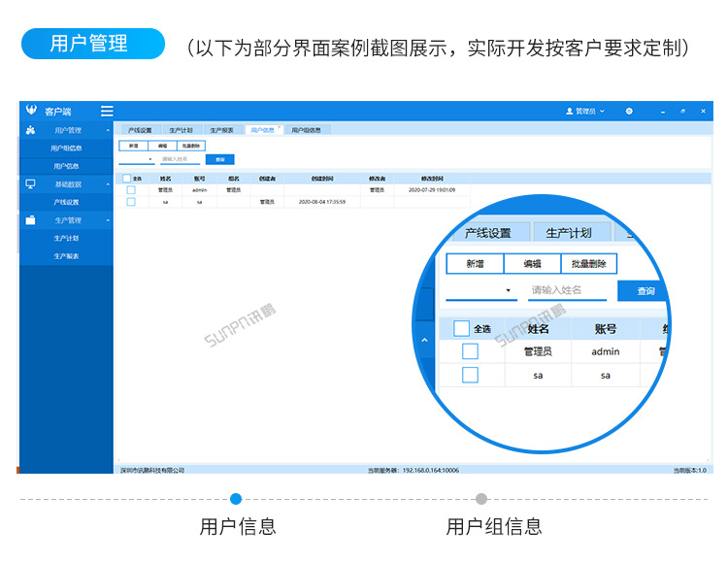Viewport: 728px width, 563px height.
Task: Select the active 用户信息 tab
Action: [x=262, y=130]
